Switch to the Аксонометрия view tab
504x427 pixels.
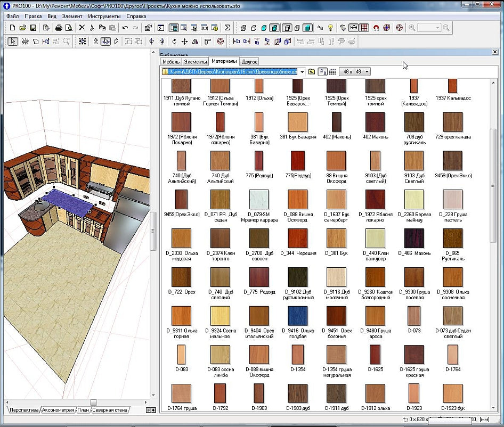[58, 410]
